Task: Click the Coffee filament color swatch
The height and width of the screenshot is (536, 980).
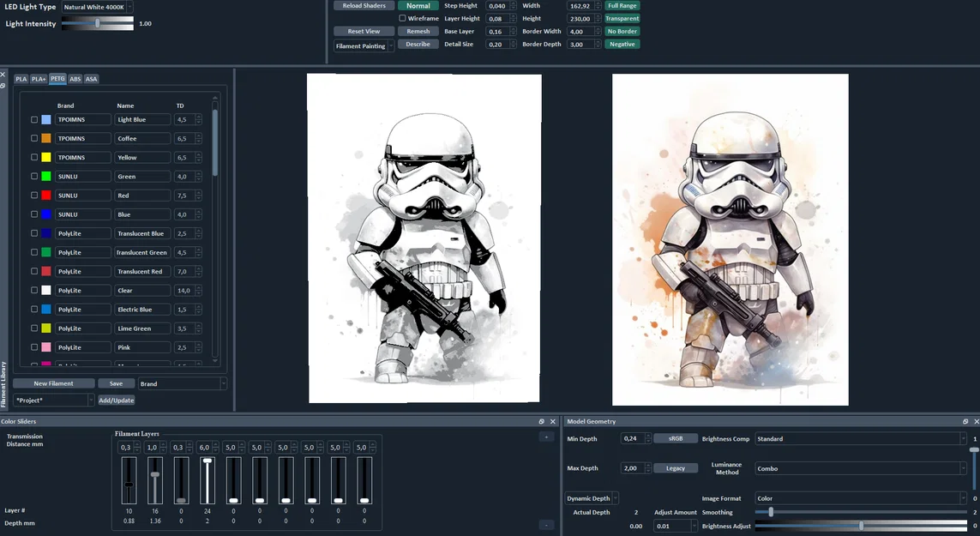Action: tap(46, 138)
